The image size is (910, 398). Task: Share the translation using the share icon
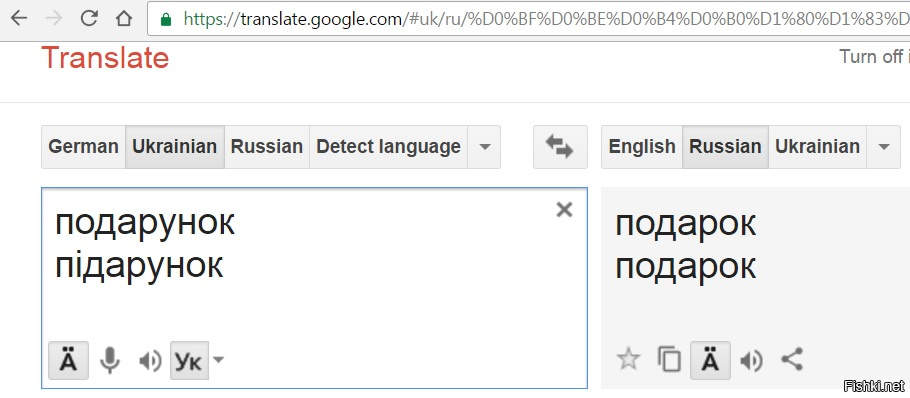[792, 359]
